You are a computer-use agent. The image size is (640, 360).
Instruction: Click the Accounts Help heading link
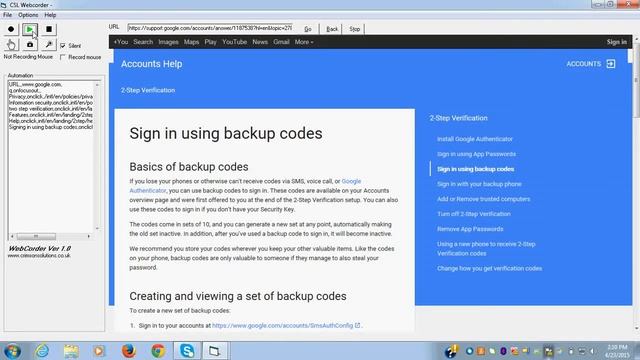point(151,64)
